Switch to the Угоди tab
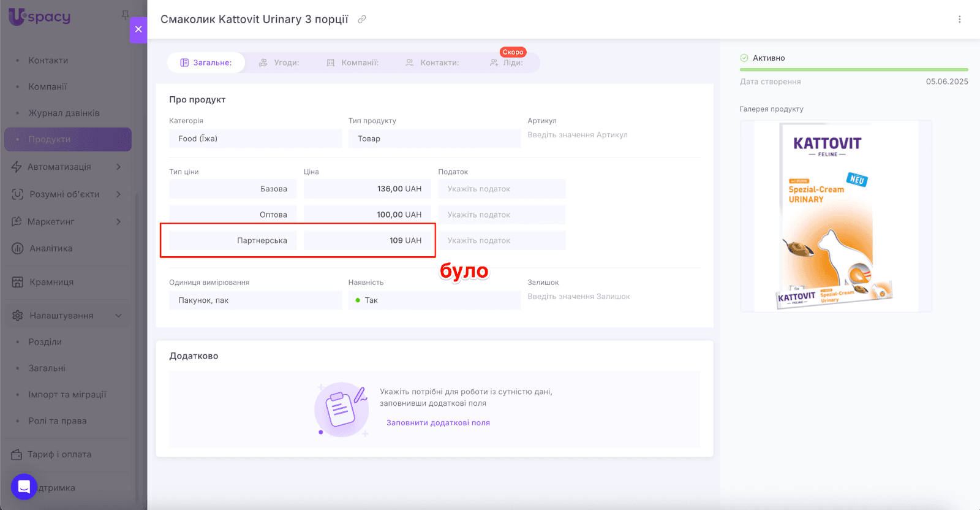The height and width of the screenshot is (510, 980). (279, 63)
